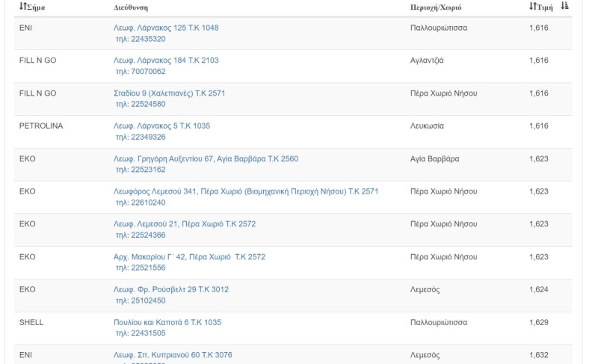
Task: Open Λεωφ. Φρ. Ρούσβελτ 29 address link
Action: click(171, 289)
